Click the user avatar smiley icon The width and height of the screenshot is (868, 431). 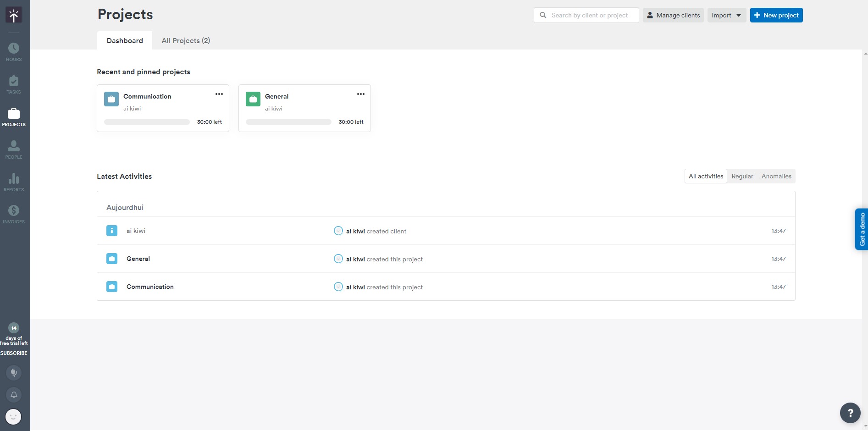pyautogui.click(x=13, y=417)
